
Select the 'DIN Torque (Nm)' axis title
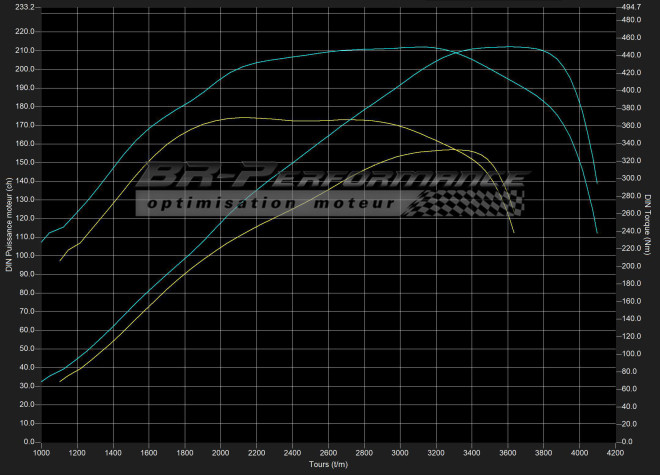point(649,223)
